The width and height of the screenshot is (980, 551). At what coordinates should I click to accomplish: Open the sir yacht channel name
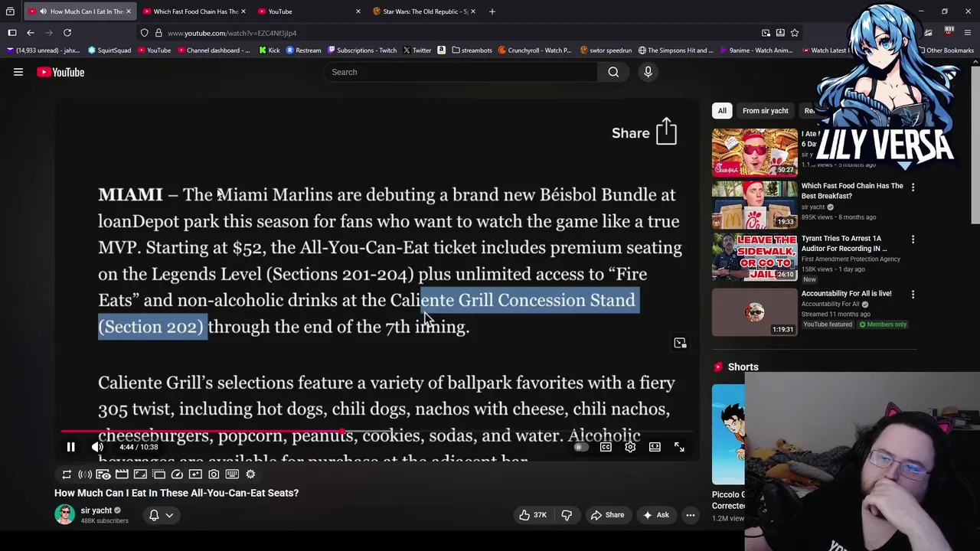pyautogui.click(x=96, y=510)
